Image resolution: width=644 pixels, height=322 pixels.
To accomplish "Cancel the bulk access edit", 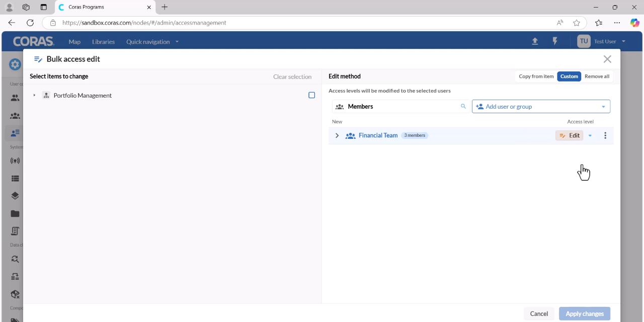I will 539,313.
